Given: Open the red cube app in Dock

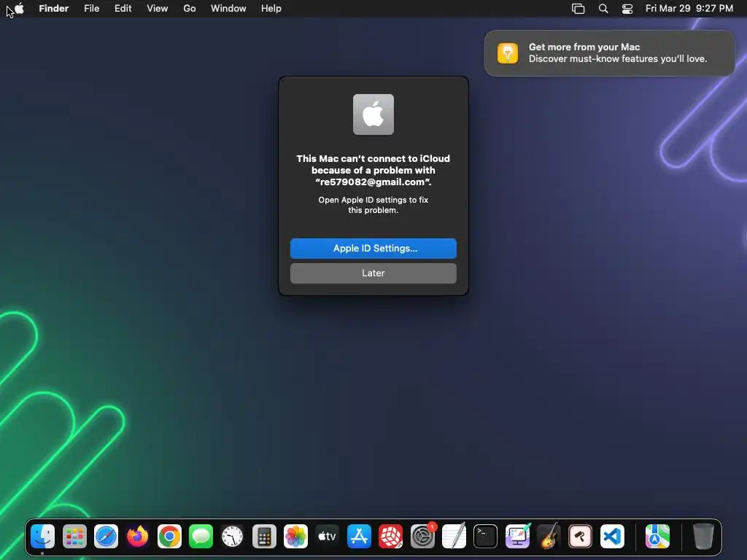Looking at the screenshot, I should (x=391, y=537).
